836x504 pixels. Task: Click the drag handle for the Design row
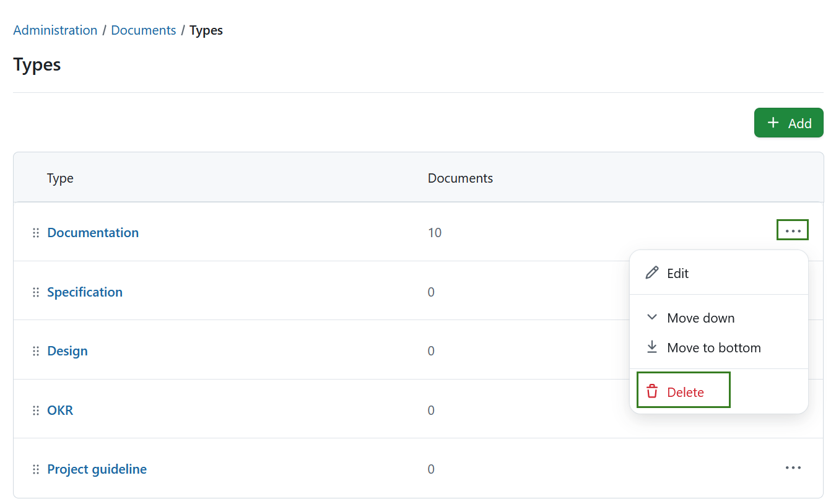coord(36,350)
